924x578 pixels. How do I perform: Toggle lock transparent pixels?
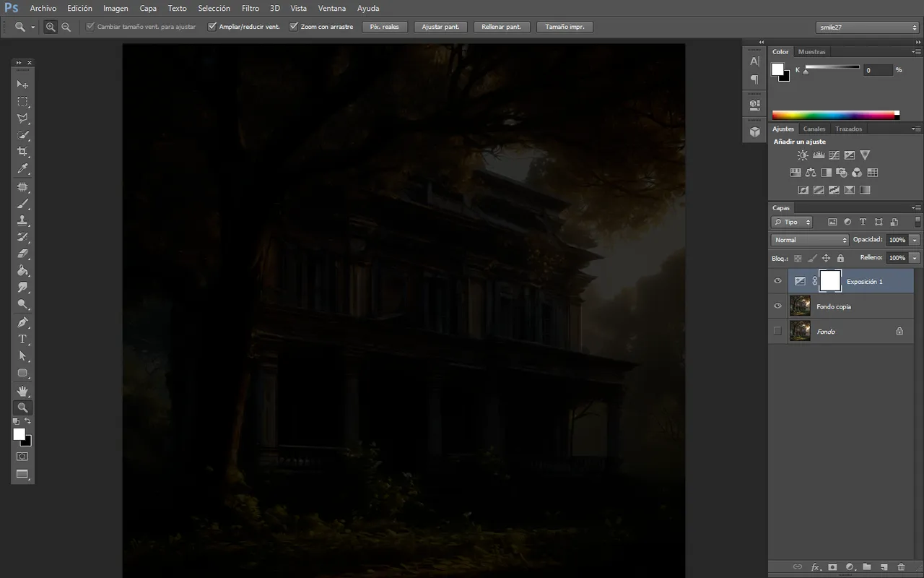[798, 258]
